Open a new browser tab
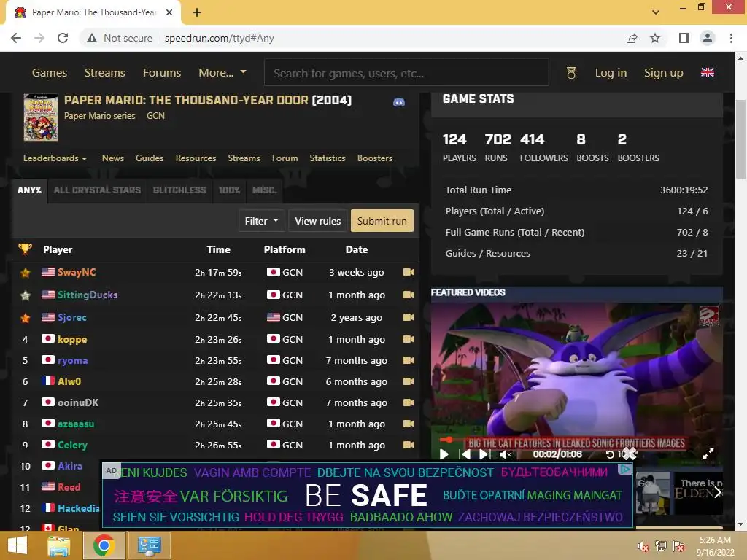Viewport: 747px width, 560px height. [197, 13]
